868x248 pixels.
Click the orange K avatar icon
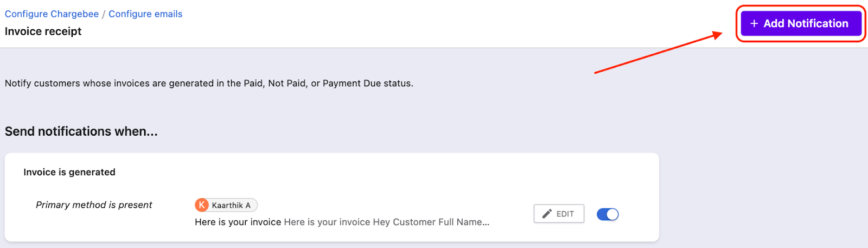[x=202, y=205]
